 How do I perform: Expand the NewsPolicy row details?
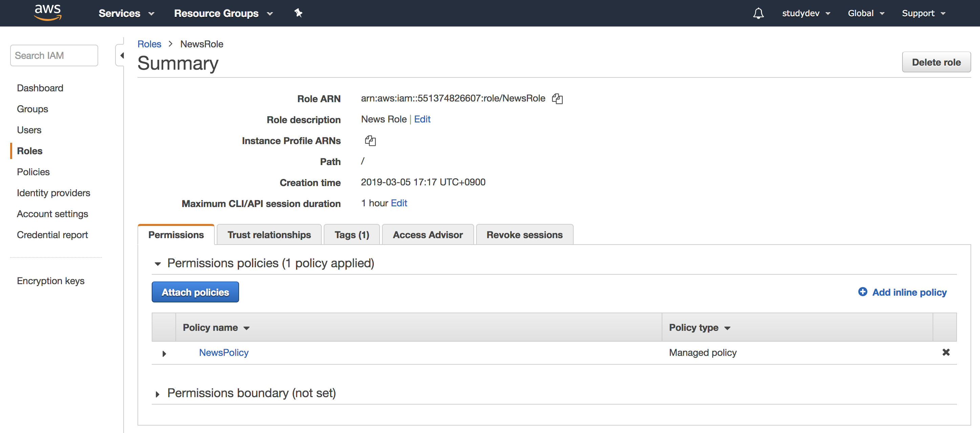coord(164,353)
